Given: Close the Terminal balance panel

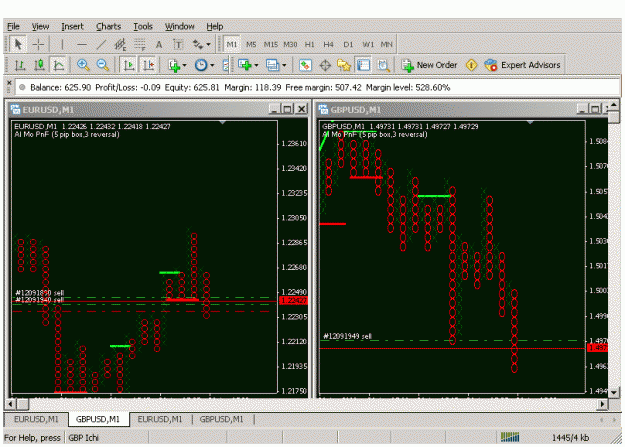Looking at the screenshot, I should (x=9, y=83).
